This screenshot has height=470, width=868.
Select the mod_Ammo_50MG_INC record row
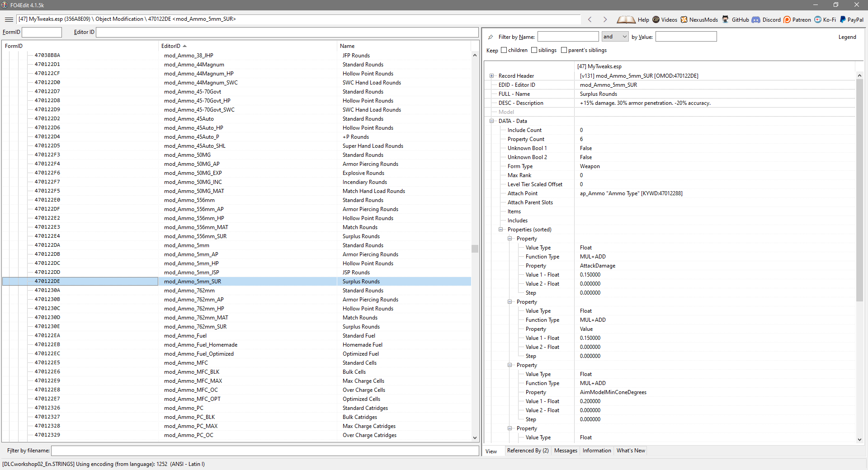pos(236,182)
